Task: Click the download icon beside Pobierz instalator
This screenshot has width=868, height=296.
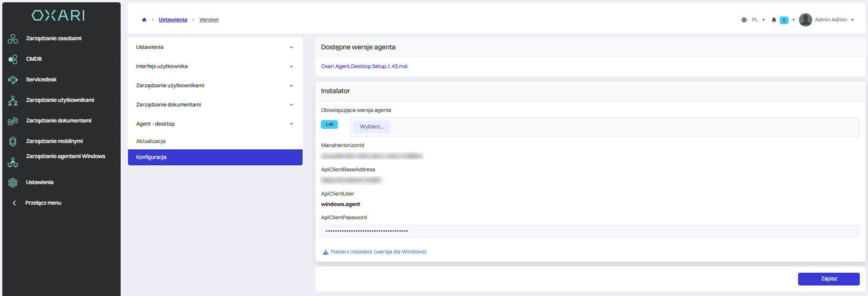Action: 325,252
